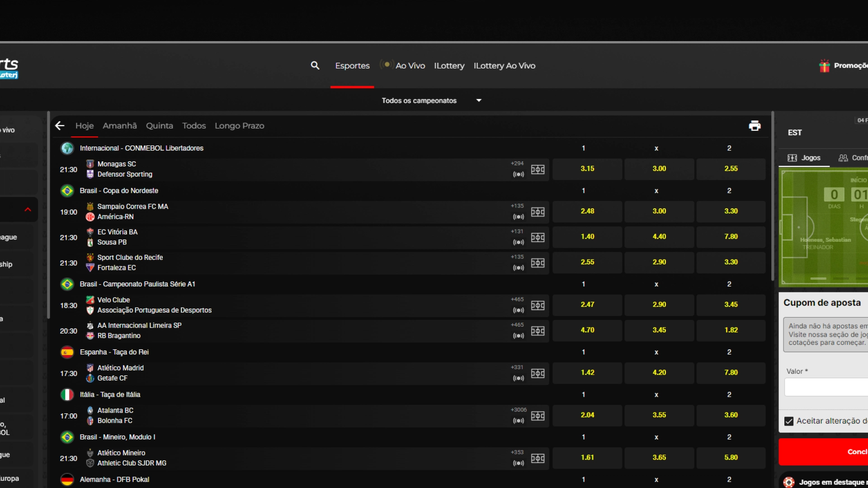
Task: Open match stats icon for Atalanta BC
Action: [x=538, y=416]
